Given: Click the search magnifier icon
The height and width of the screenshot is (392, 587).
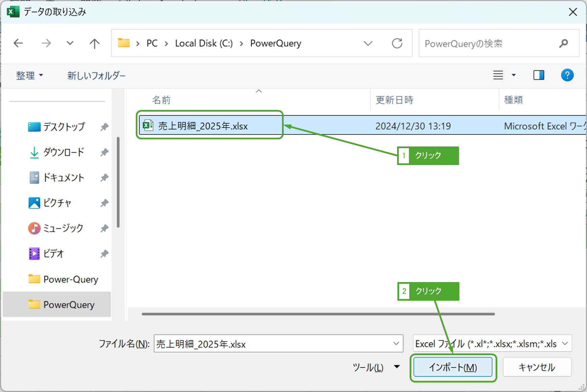Looking at the screenshot, I should tap(563, 43).
